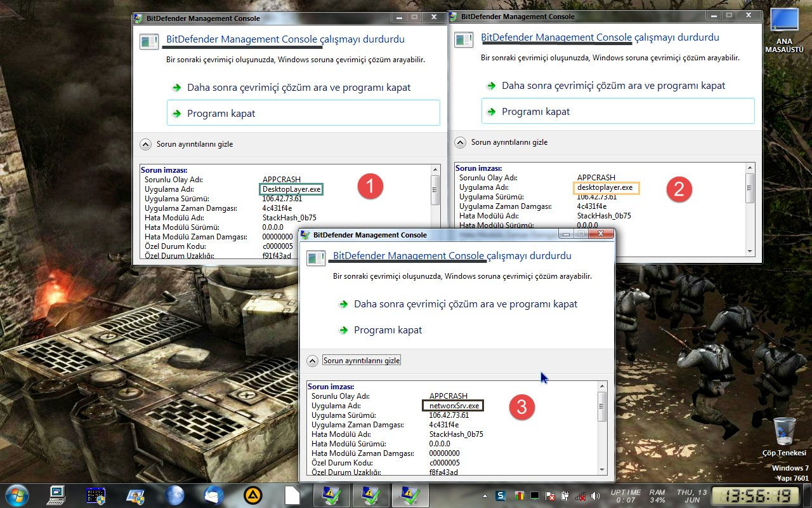Open the picture-with-shield taskbar shortcut
Screen dimensions: 812x508
(135, 495)
